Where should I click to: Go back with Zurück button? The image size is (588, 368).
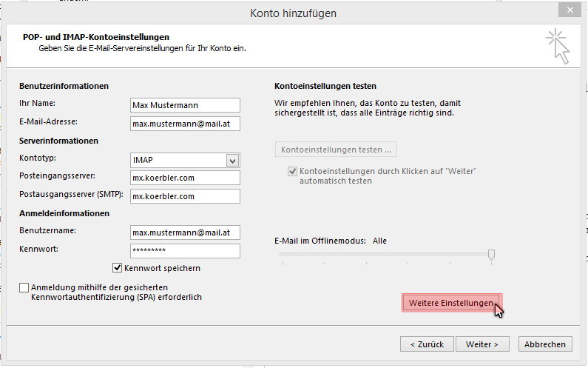(427, 344)
